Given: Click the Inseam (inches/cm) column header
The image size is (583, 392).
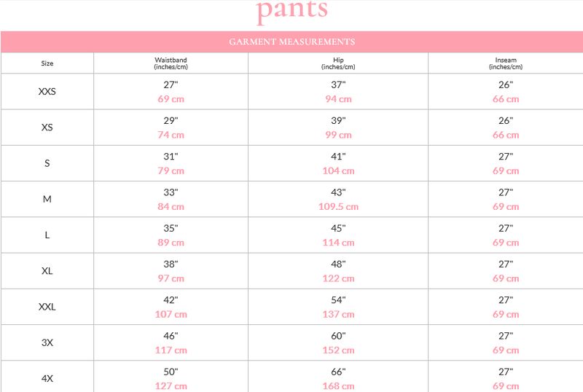Looking at the screenshot, I should click(506, 63).
